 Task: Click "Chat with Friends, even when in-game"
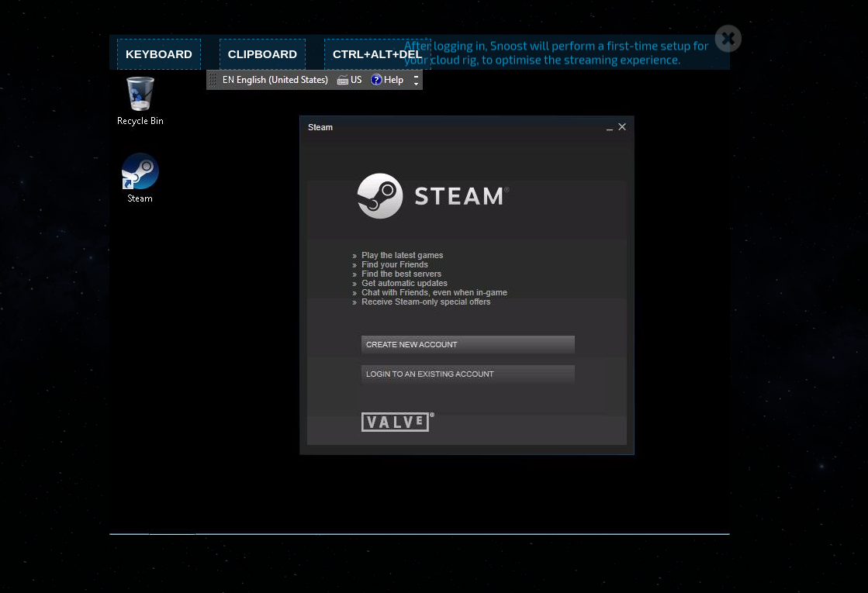pos(434,293)
